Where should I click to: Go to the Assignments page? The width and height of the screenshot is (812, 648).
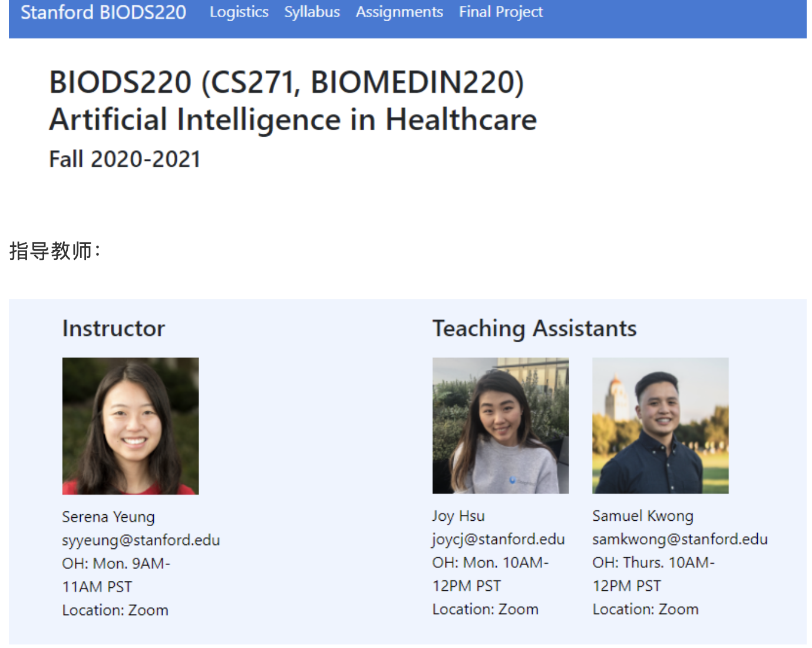(x=399, y=12)
